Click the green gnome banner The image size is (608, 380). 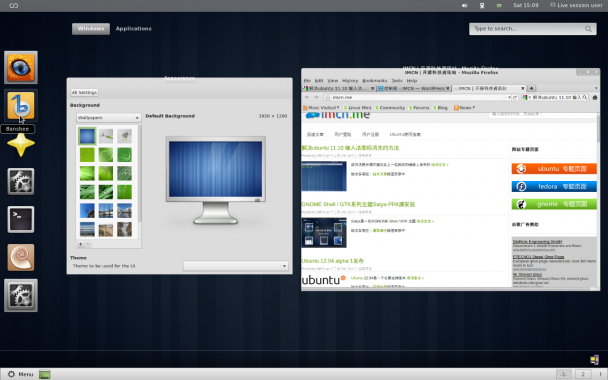click(x=554, y=204)
